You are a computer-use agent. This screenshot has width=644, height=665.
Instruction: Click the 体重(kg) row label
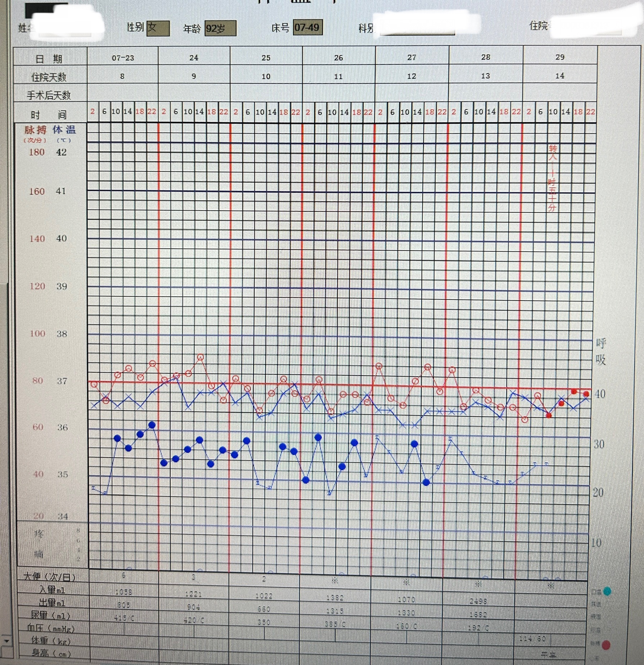[x=51, y=641]
